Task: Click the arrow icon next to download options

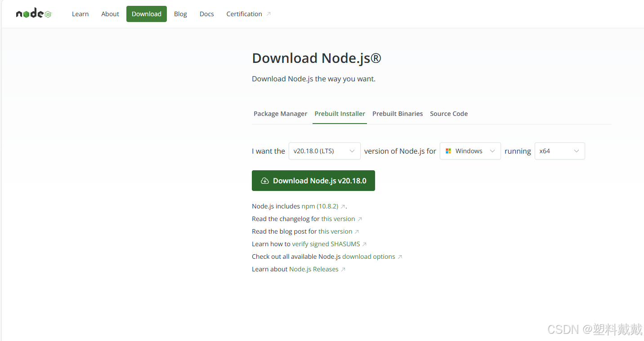Action: coord(400,256)
